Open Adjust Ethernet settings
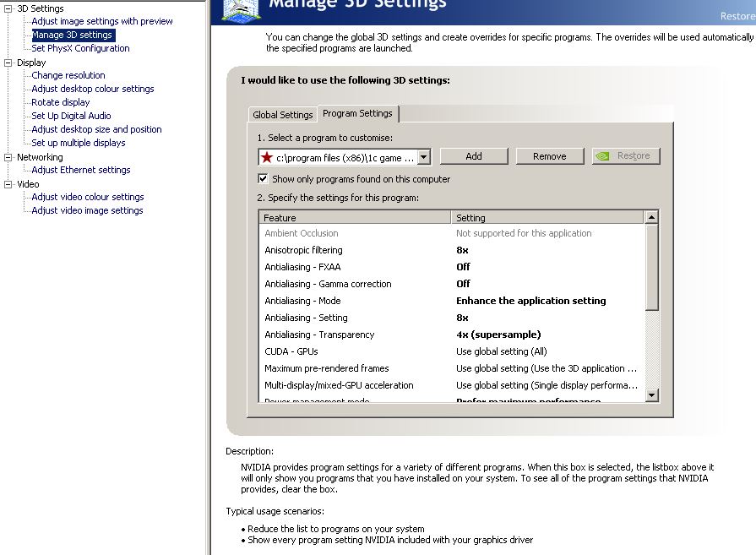Image resolution: width=756 pixels, height=555 pixels. (81, 170)
